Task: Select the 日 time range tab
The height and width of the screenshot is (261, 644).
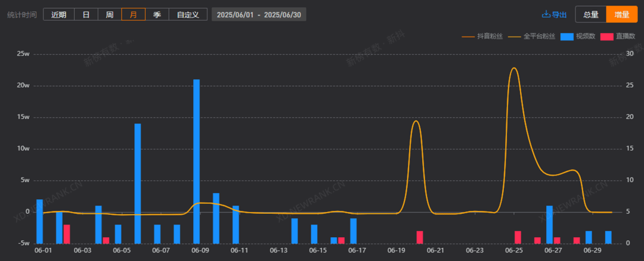Action: 86,14
